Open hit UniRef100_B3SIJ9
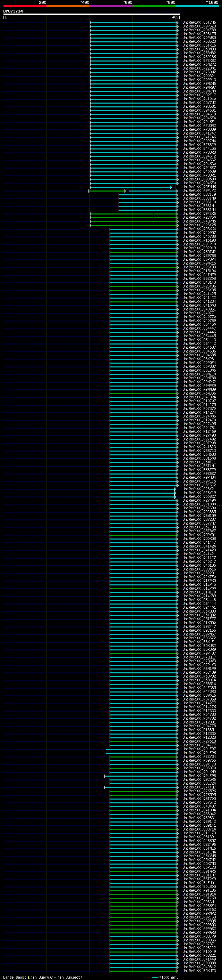Image resolution: width=222 pixels, height=980 pixels. tap(199, 195)
